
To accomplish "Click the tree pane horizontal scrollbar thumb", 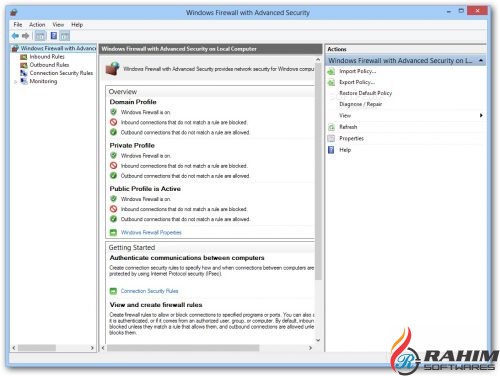I will [37, 348].
